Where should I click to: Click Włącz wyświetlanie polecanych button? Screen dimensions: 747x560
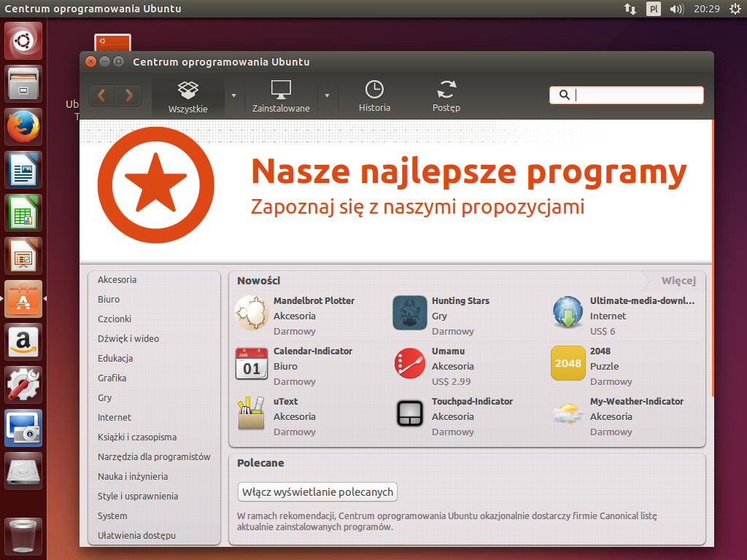(317, 492)
